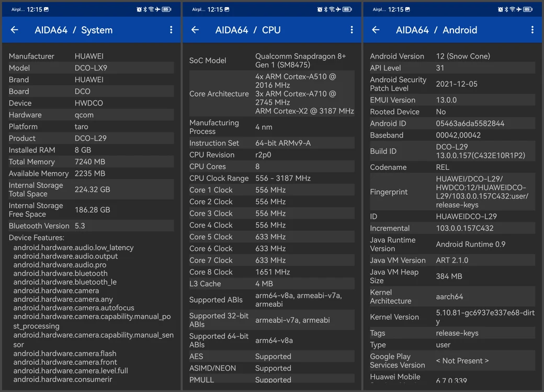Select Supported 64-bit ABIs row
The height and width of the screenshot is (392, 544).
point(272,340)
